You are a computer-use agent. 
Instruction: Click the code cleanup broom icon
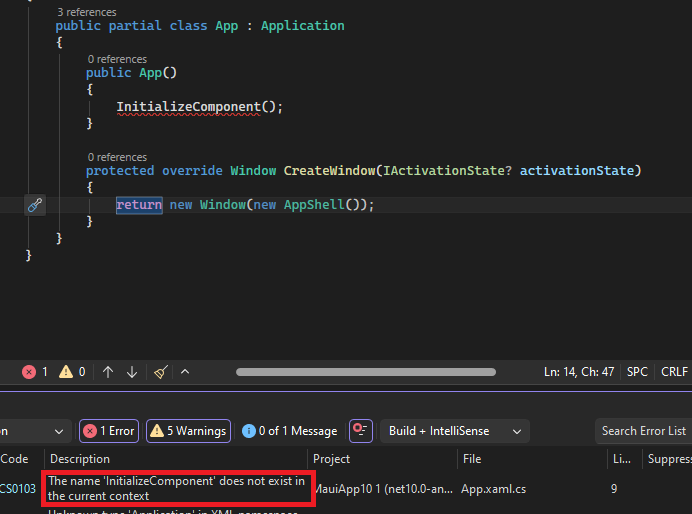pos(161,372)
